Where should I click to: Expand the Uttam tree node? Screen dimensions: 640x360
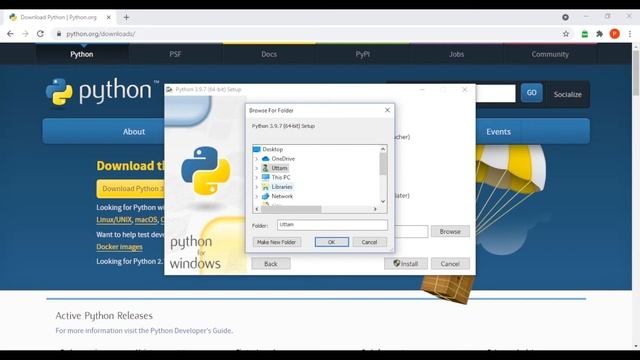tap(256, 168)
